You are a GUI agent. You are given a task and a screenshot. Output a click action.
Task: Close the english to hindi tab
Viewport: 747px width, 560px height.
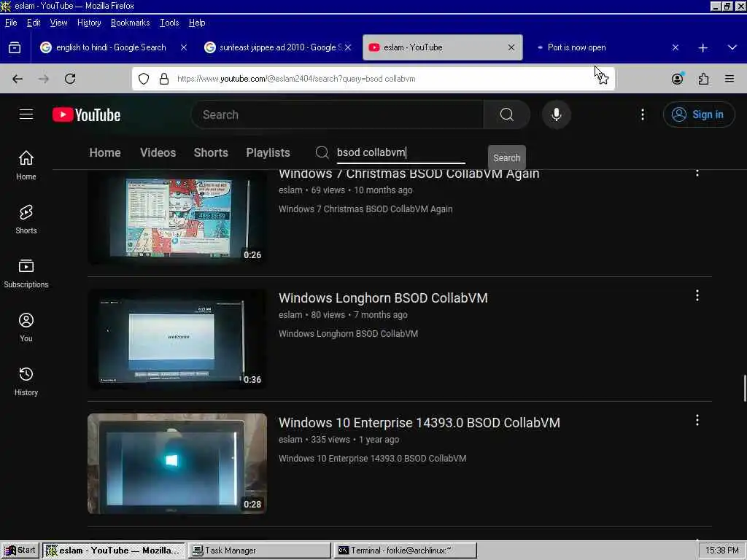click(184, 47)
